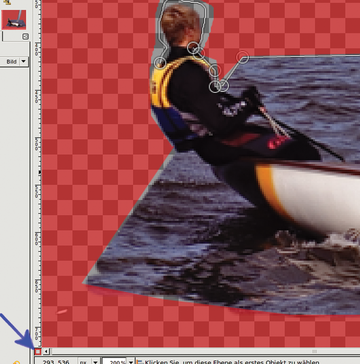The height and width of the screenshot is (364, 360).
Task: Click the status bar layer icon
Action: [x=140, y=362]
